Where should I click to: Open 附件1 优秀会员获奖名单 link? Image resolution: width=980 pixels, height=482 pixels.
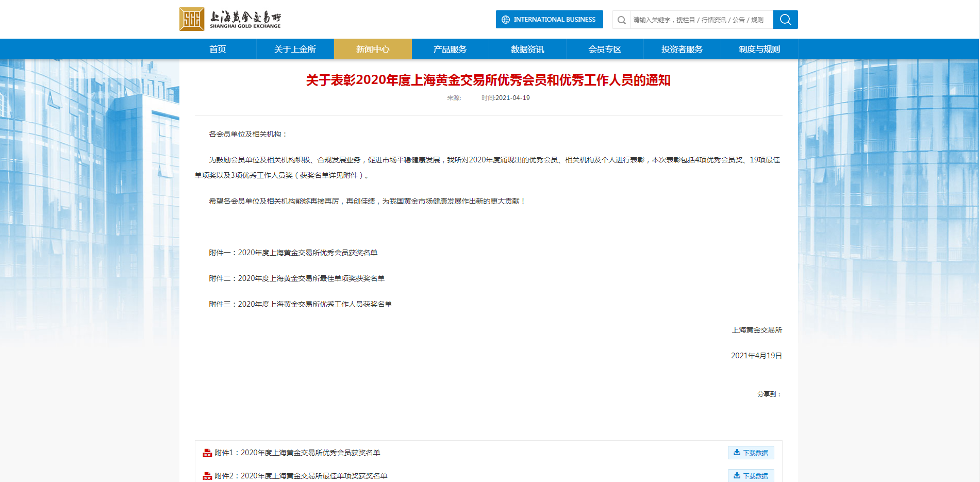click(297, 453)
